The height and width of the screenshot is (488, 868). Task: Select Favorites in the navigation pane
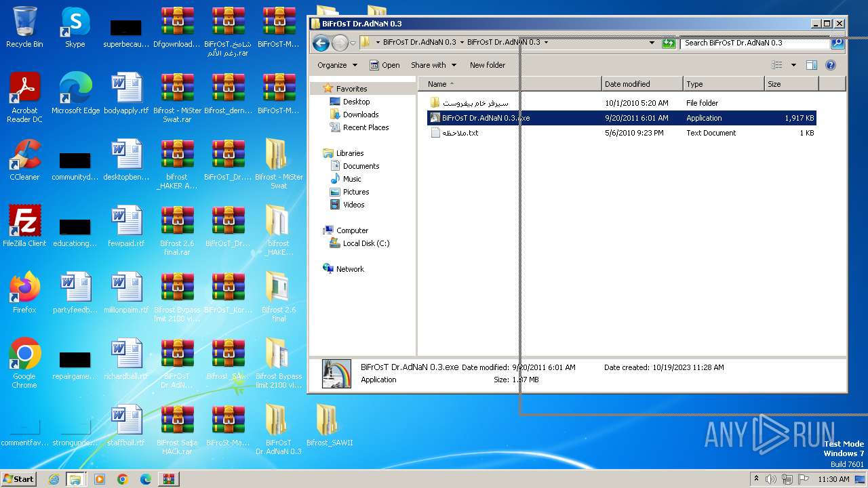(351, 89)
